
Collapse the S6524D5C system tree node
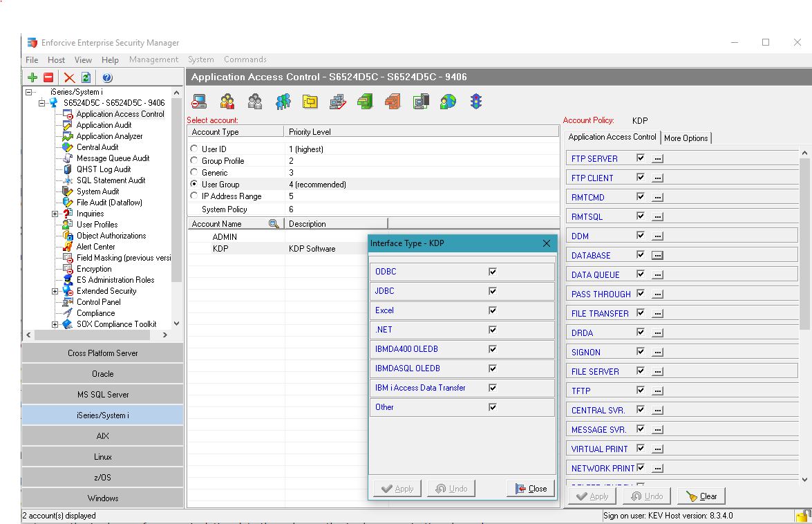(41, 103)
